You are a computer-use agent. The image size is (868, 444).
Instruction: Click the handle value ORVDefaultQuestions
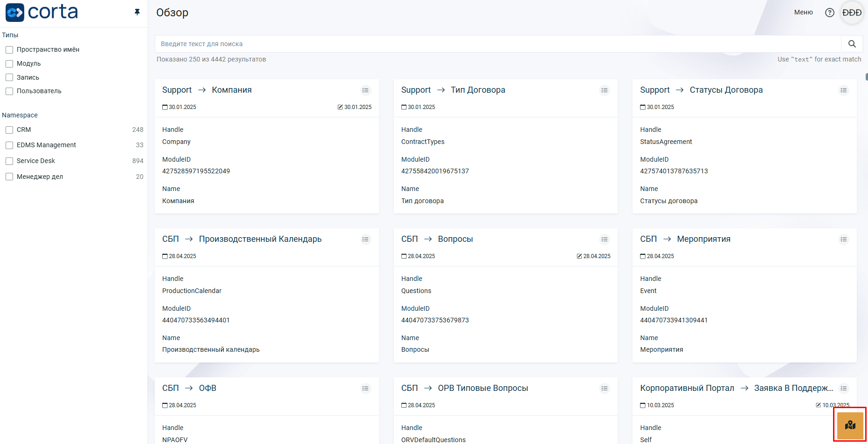click(434, 440)
